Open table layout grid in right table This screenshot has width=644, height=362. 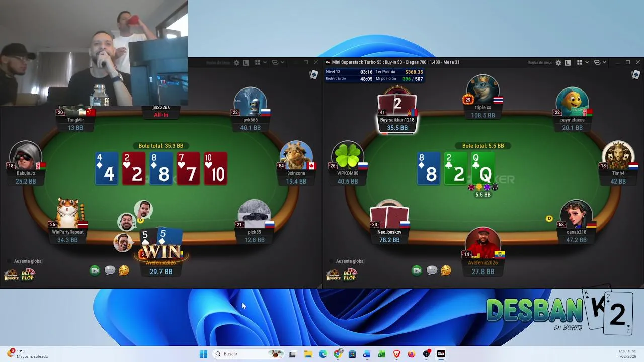click(x=580, y=63)
